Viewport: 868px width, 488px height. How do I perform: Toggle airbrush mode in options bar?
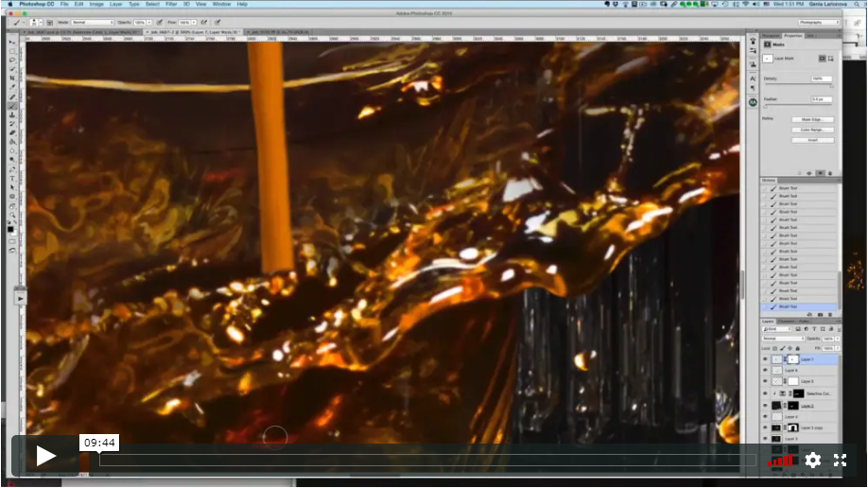[x=203, y=23]
